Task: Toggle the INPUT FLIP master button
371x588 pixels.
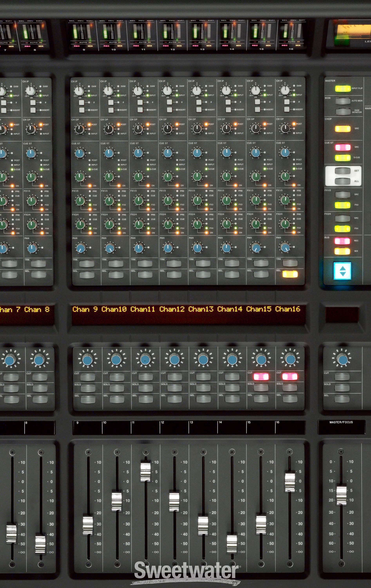Action: [x=343, y=88]
